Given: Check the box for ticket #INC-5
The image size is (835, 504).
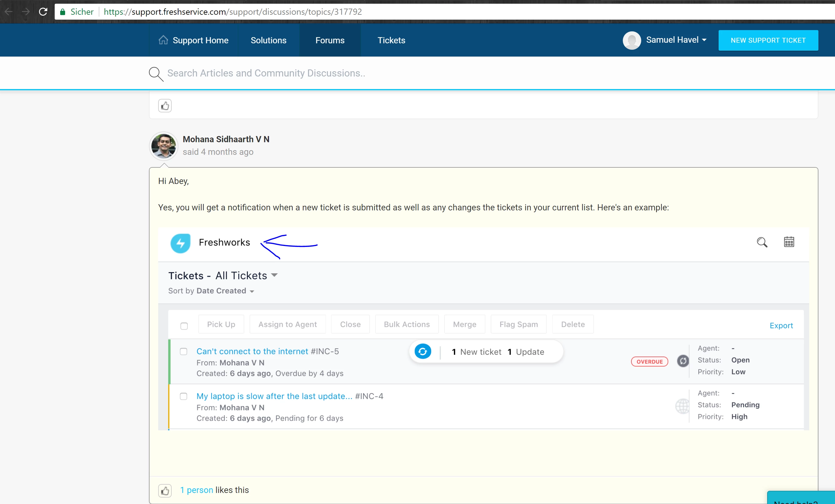Looking at the screenshot, I should tap(183, 351).
